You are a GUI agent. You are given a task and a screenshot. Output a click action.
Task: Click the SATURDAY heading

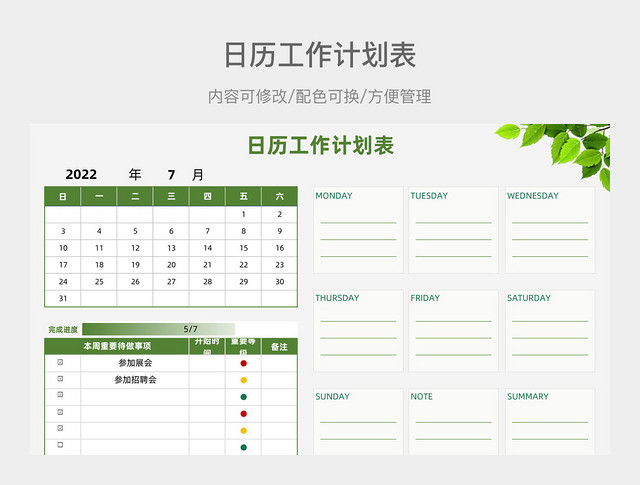tap(529, 298)
